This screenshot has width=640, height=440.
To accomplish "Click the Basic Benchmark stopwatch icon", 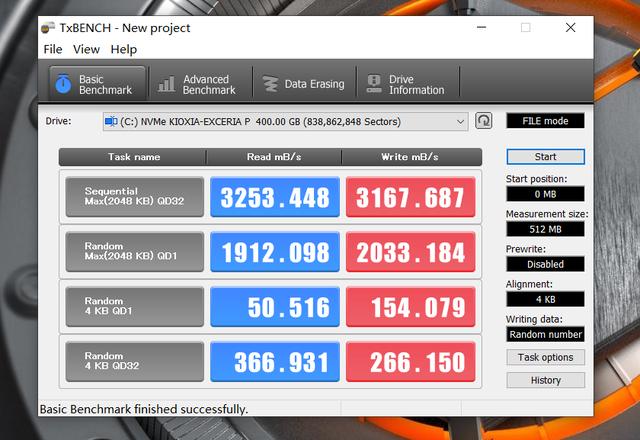I will pos(63,84).
